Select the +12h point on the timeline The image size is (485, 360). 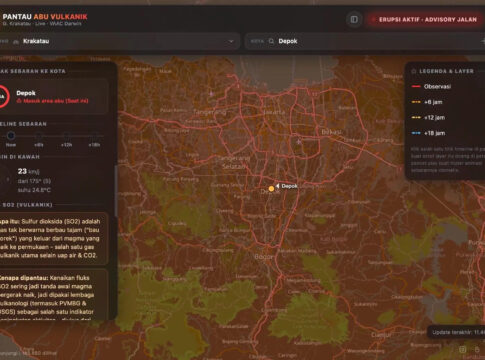[66, 136]
